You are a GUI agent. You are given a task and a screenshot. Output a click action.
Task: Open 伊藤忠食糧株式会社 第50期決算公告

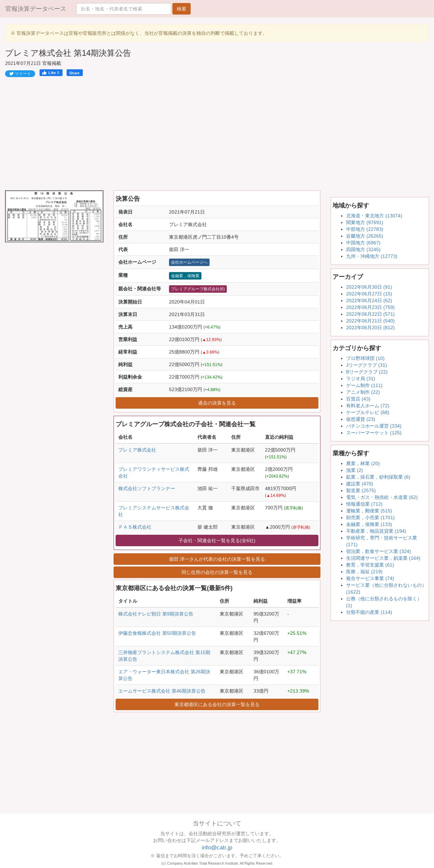(157, 633)
